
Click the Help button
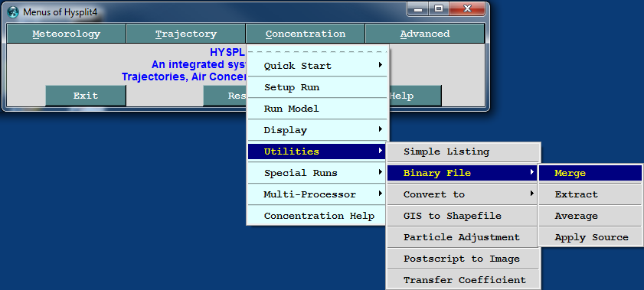(415, 96)
